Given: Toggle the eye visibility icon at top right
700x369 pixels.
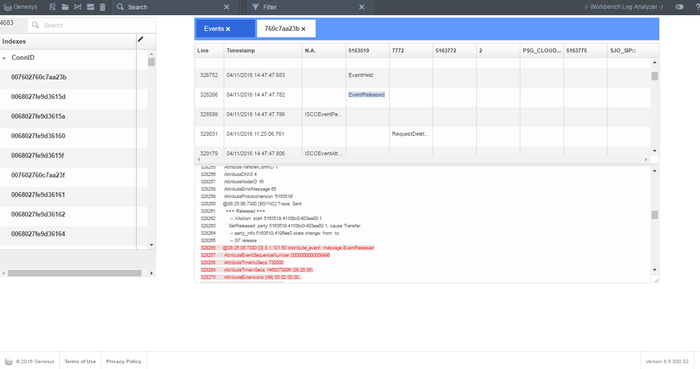Looking at the screenshot, I should click(x=679, y=7).
